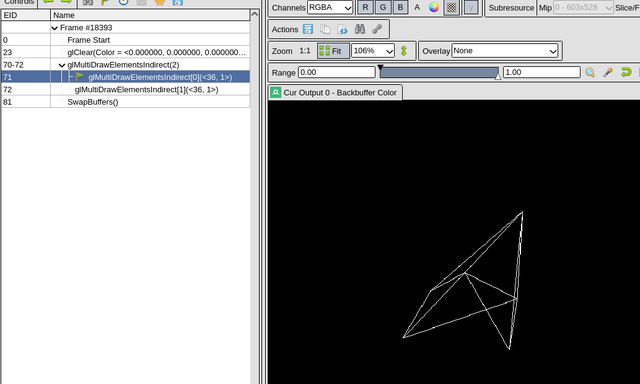
Task: Toggle the Alpha channel button
Action: coord(417,7)
